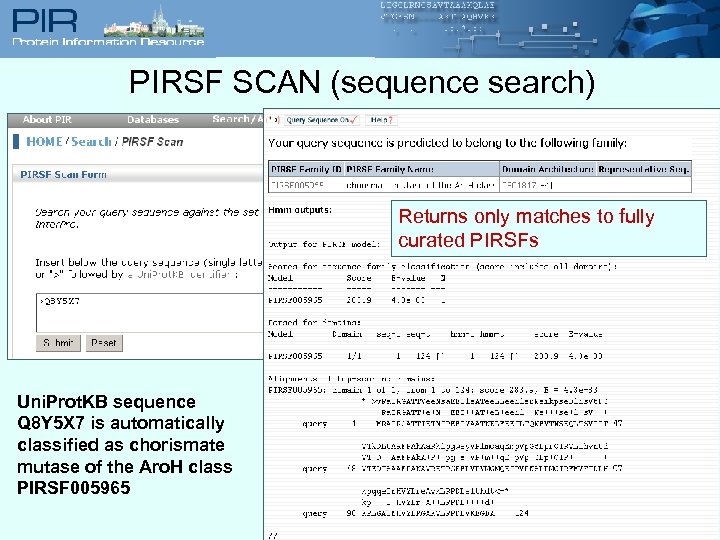Follow the HOME breadcrumb link
Screen dimensions: 720x540
[x=44, y=141]
